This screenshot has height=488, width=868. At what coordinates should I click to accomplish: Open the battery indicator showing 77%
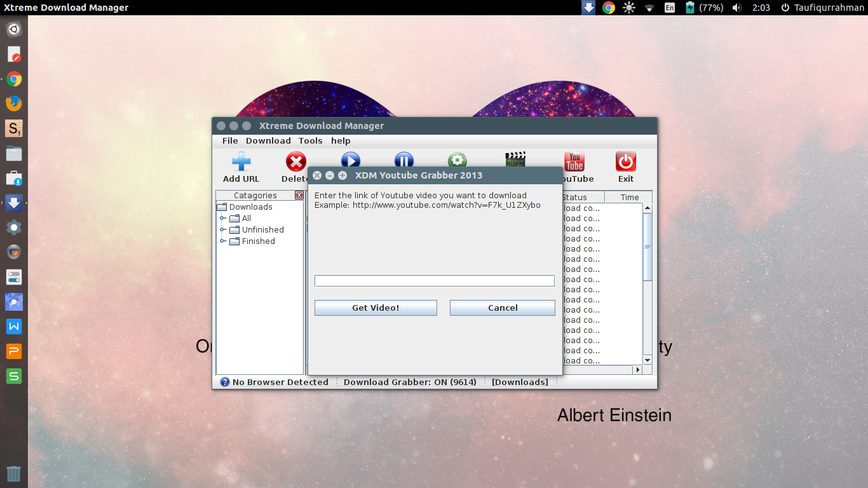704,8
